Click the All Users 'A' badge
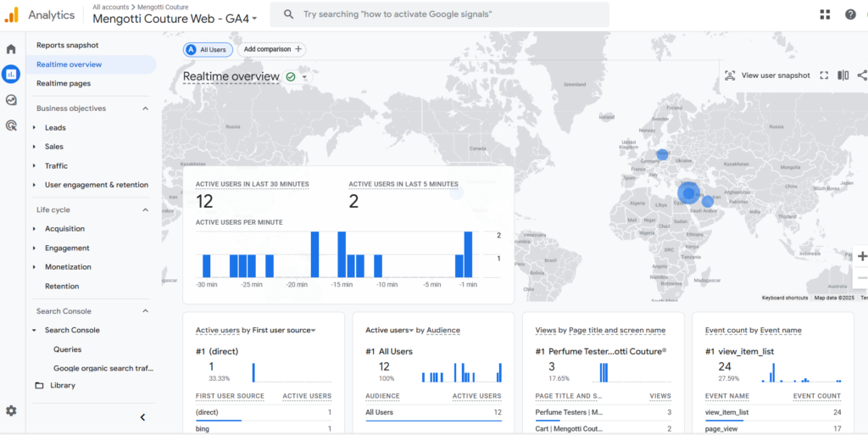 [x=191, y=50]
